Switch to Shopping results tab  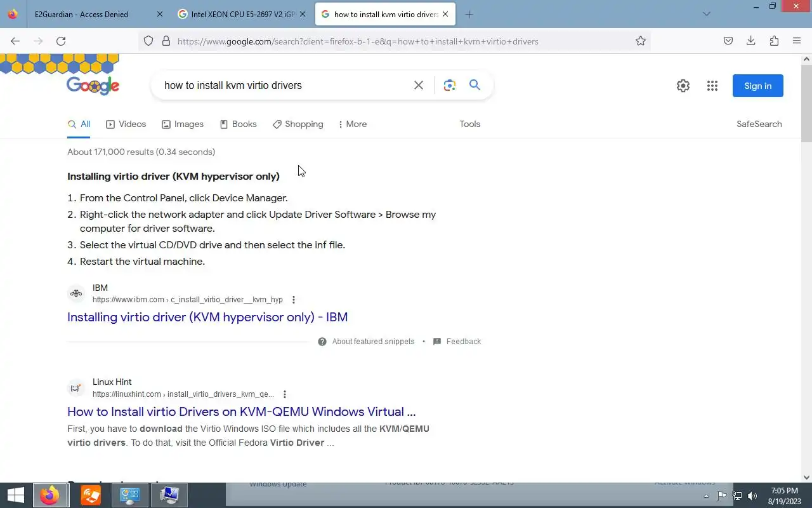click(x=298, y=124)
